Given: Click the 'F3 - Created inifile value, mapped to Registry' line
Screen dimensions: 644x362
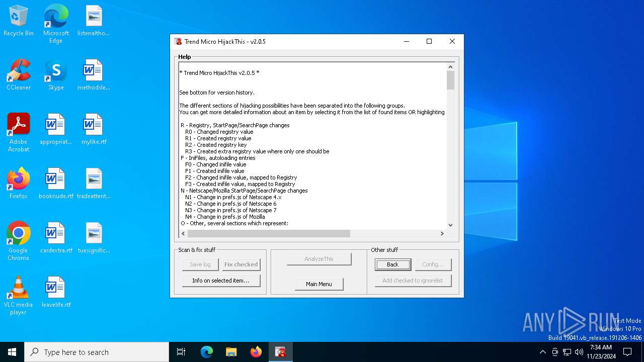Looking at the screenshot, I should pyautogui.click(x=240, y=184).
